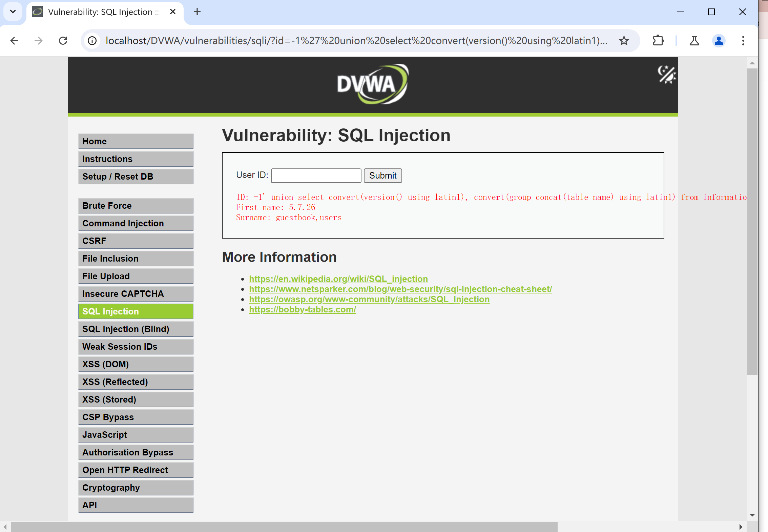The width and height of the screenshot is (768, 532).
Task: Open SQL Injection (Blind) menu item
Action: tap(136, 329)
